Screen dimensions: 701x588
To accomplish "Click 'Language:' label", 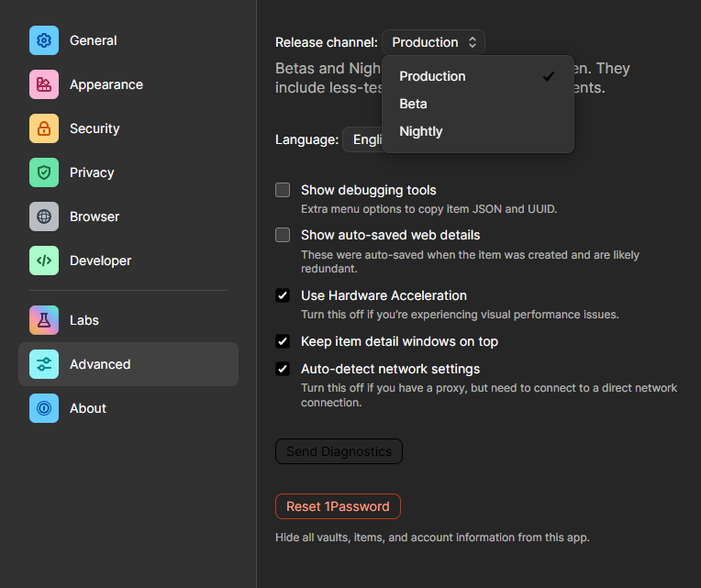I will pos(306,139).
